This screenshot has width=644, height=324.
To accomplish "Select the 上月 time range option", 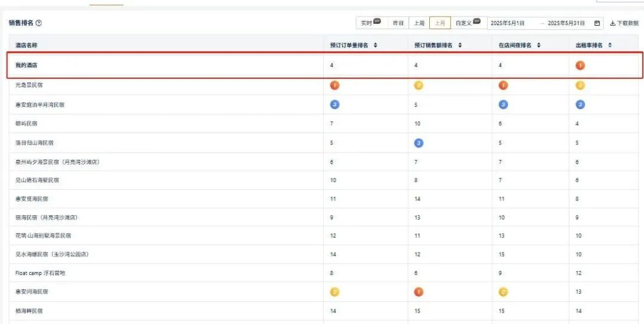I will click(439, 23).
